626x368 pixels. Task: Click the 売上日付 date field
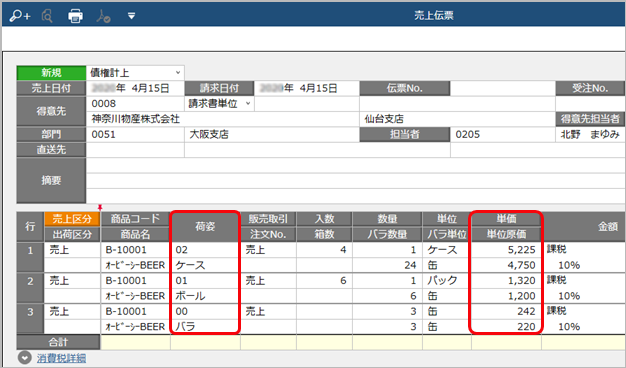pos(135,88)
